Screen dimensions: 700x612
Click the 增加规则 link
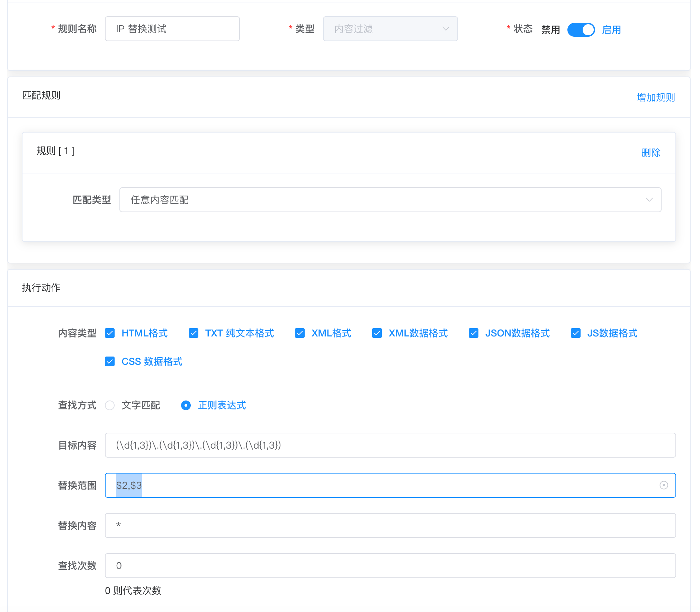point(656,97)
